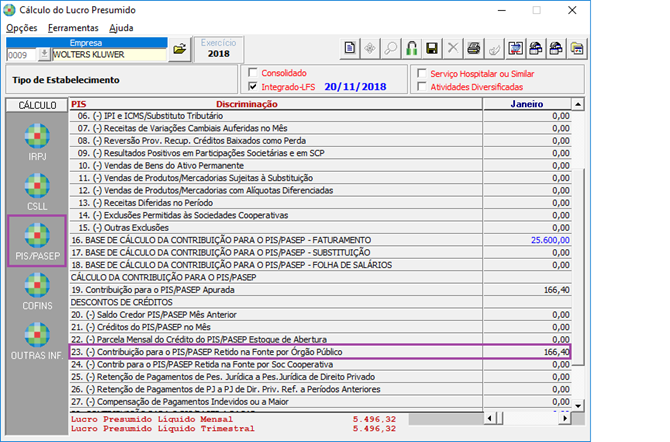Select row 12 Vendas com Alíquotas Diferenciadas
The image size is (670, 442).
320,190
